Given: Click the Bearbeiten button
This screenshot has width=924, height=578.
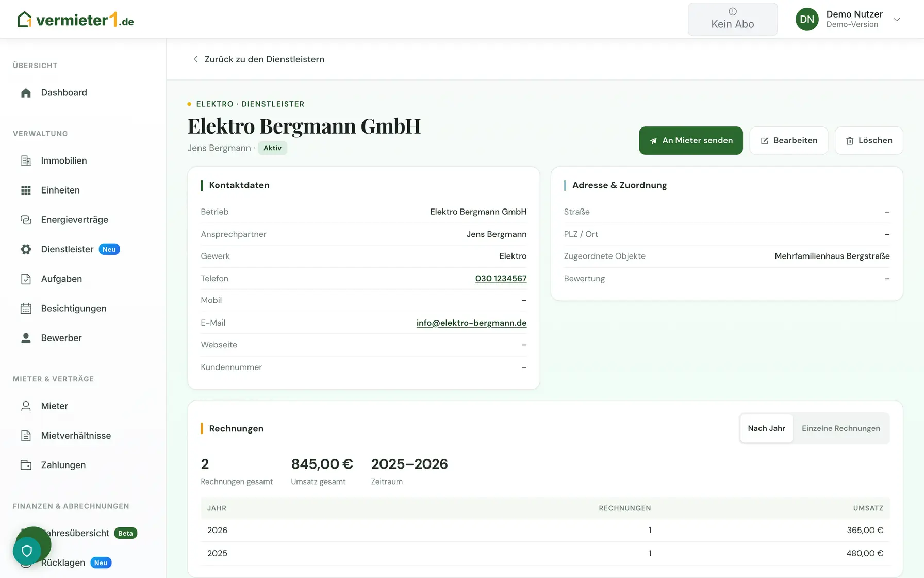Looking at the screenshot, I should point(788,140).
